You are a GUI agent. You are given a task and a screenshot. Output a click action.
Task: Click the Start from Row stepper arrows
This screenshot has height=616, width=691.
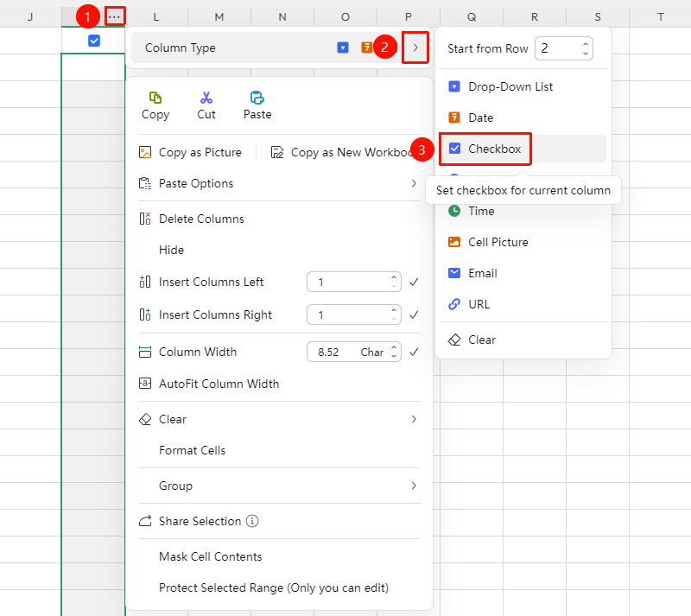tap(586, 48)
